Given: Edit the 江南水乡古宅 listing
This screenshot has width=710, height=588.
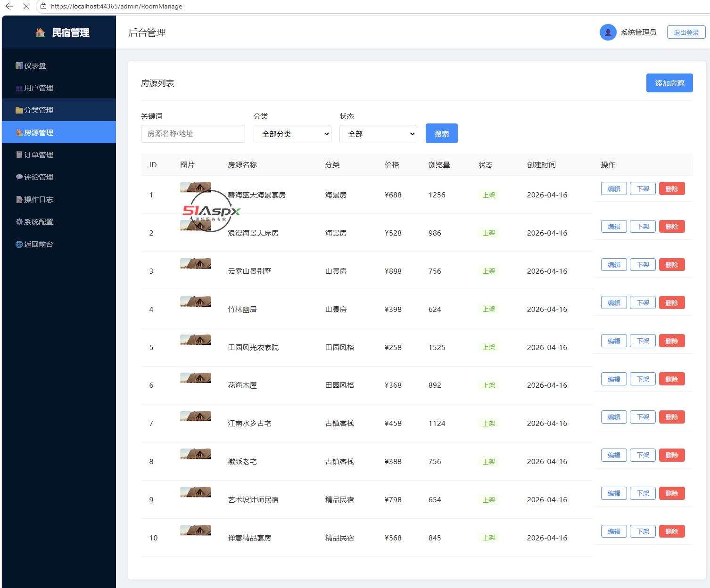Looking at the screenshot, I should [614, 417].
